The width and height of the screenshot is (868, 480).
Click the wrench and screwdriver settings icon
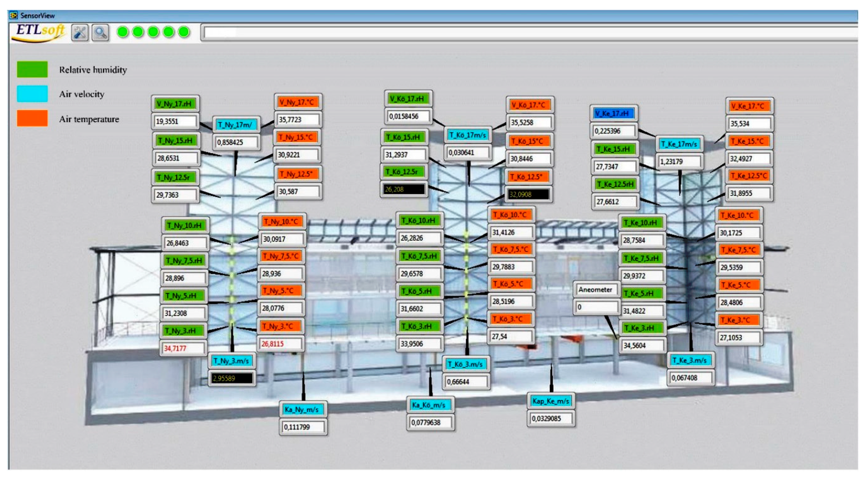pos(80,33)
